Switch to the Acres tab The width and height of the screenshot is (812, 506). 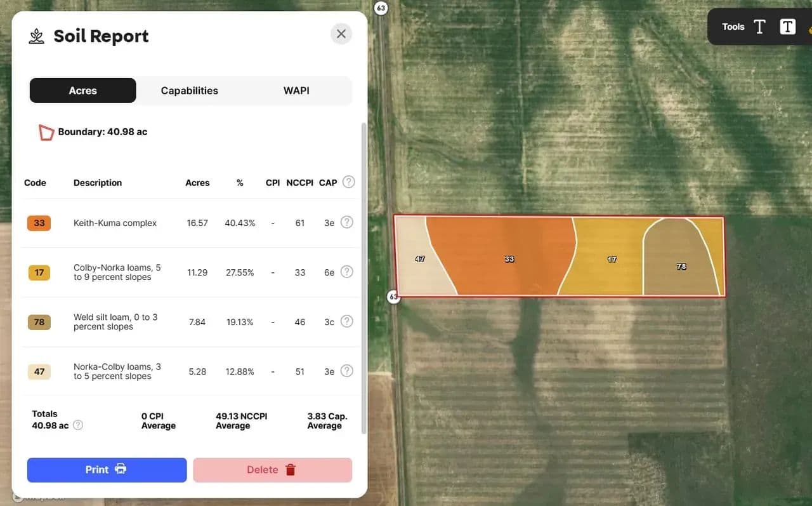tap(83, 91)
